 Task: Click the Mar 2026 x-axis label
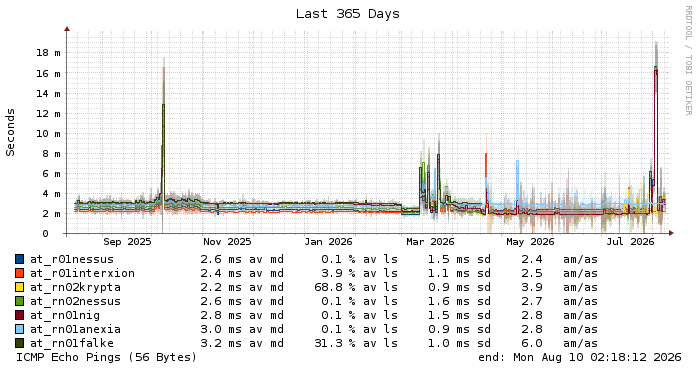click(430, 242)
